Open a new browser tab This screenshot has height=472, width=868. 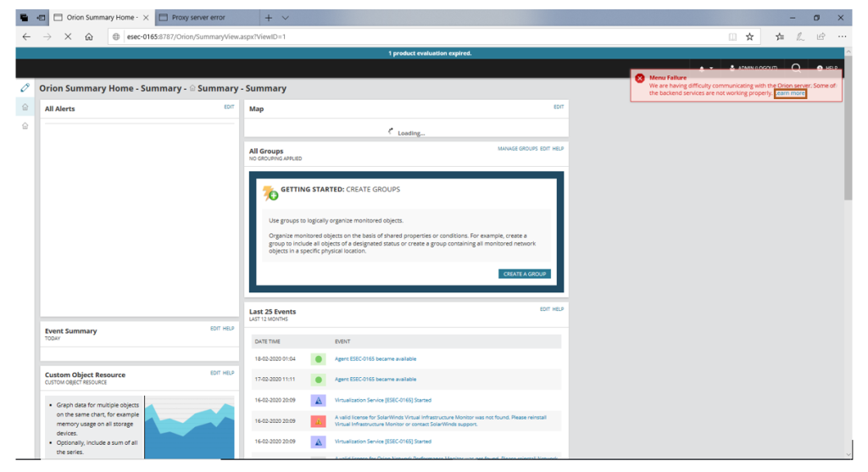click(x=269, y=18)
